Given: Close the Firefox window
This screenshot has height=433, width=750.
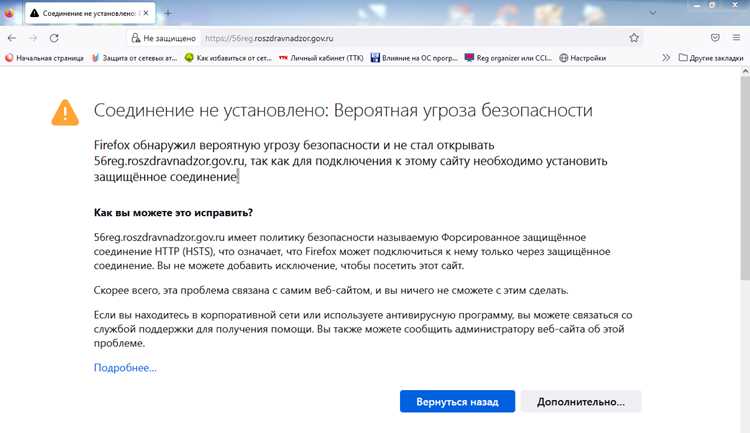Looking at the screenshot, I should [x=736, y=5].
